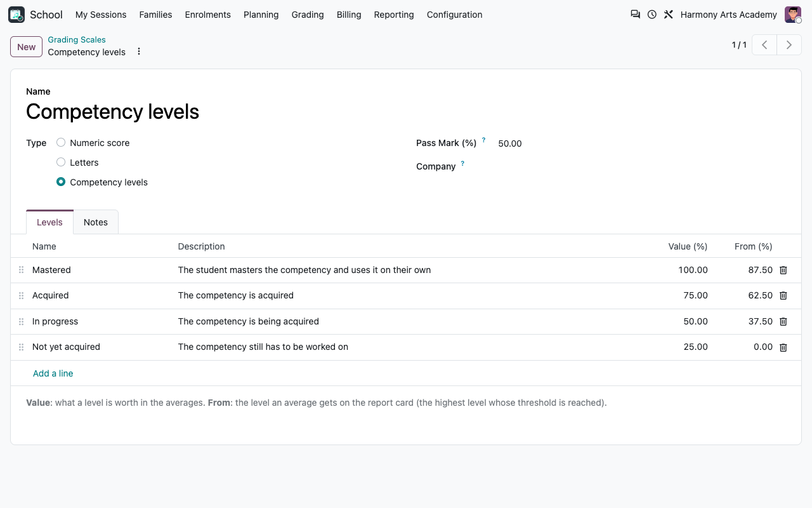Grab the Mastered row drag handle
The image size is (812, 508).
(21, 270)
